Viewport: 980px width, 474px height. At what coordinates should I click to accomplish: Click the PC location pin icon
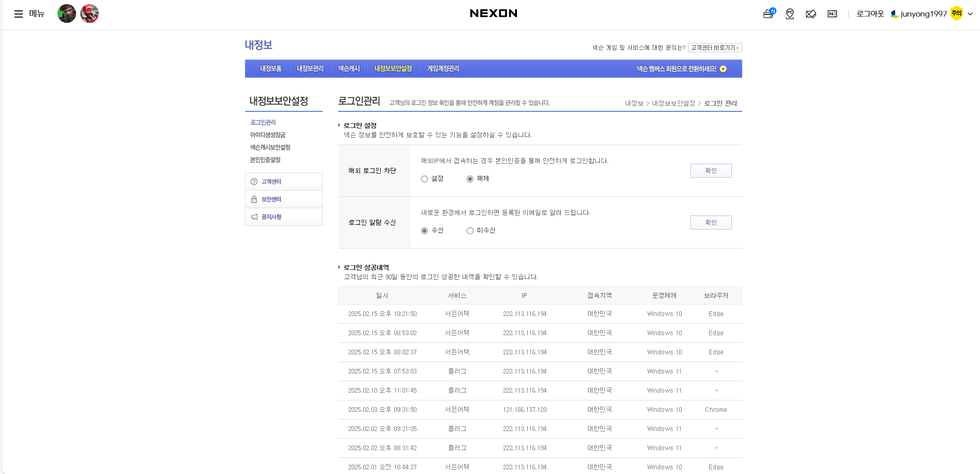[x=790, y=14]
